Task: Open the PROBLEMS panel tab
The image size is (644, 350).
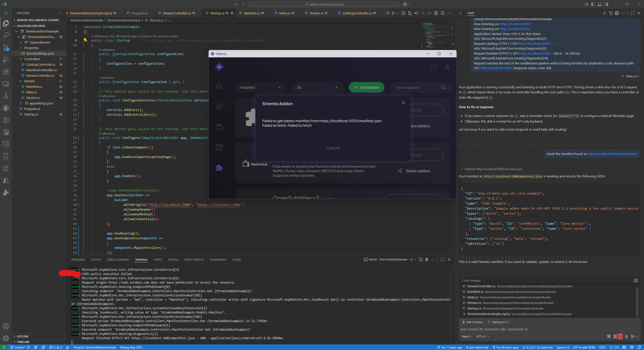Action: (78, 260)
